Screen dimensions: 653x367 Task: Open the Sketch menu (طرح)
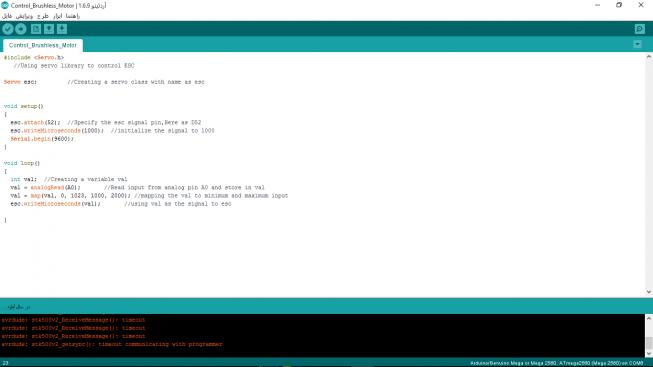click(43, 16)
